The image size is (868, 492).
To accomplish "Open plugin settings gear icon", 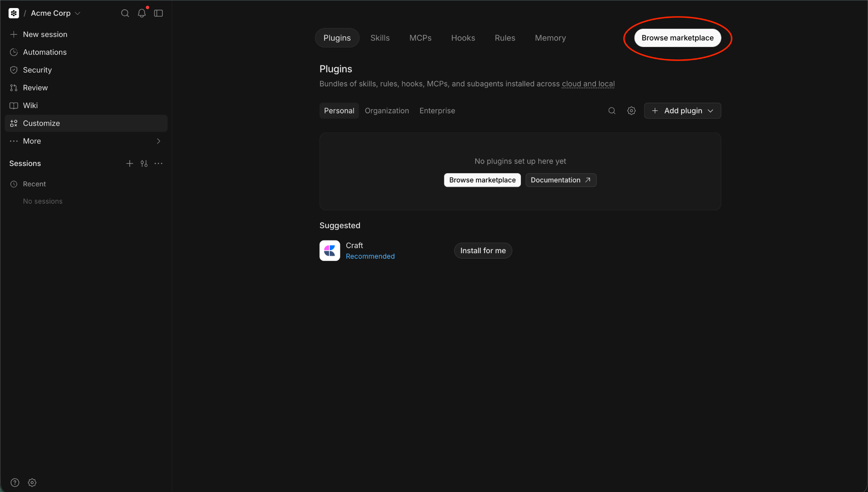I will point(632,111).
